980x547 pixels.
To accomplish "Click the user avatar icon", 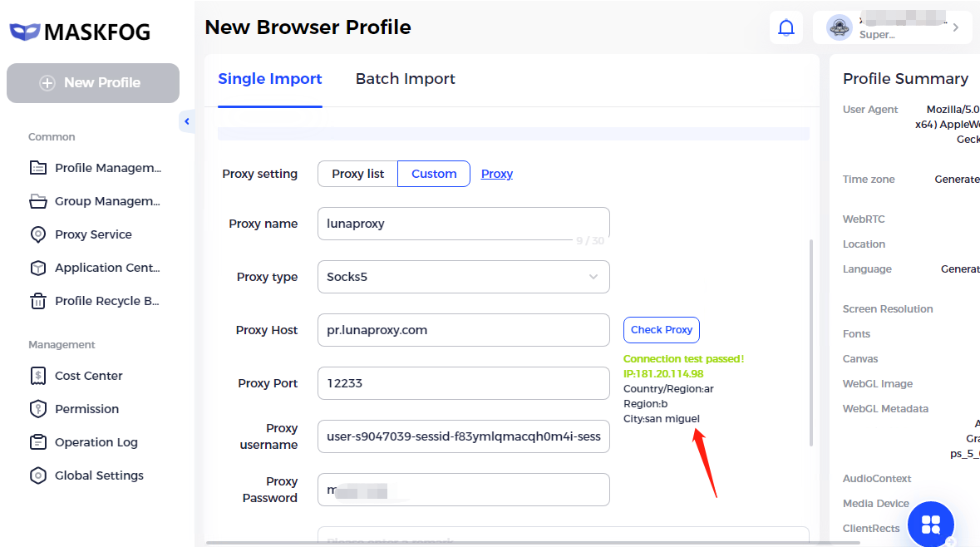I will tap(840, 27).
